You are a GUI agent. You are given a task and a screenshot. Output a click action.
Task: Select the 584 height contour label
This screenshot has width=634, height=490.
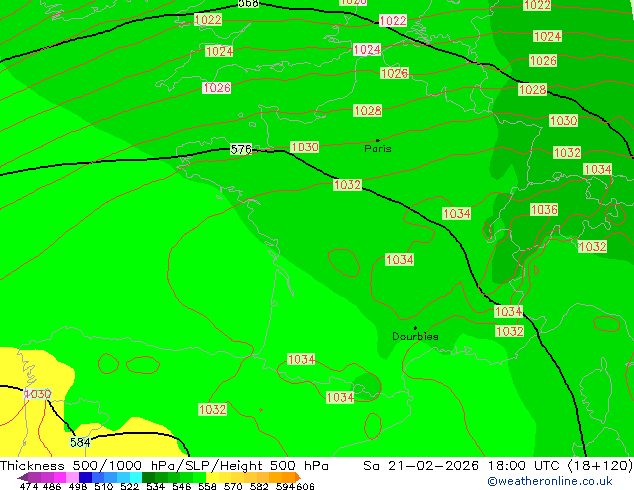click(80, 442)
